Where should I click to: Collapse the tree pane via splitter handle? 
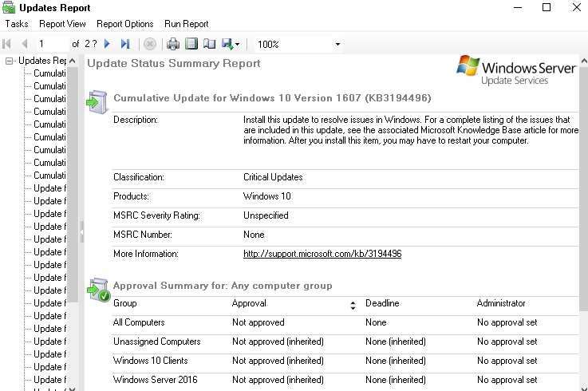point(81,231)
